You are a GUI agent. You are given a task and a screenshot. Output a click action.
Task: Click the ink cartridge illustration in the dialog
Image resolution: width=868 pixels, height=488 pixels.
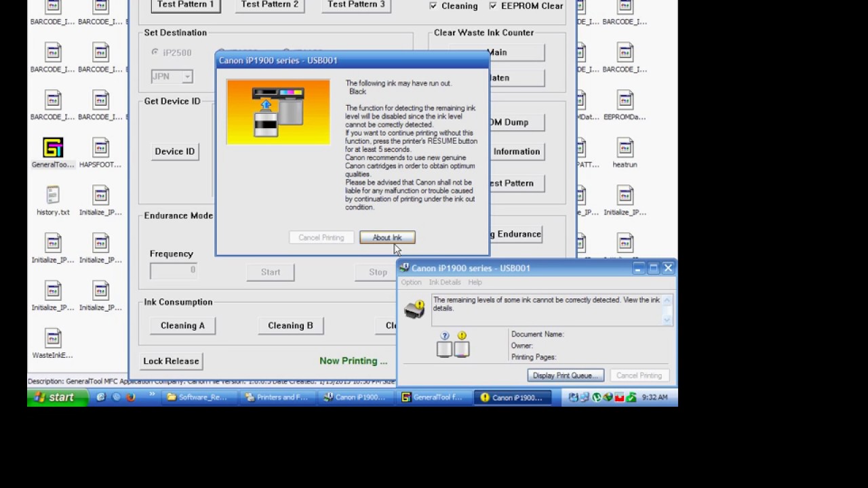[x=278, y=112]
